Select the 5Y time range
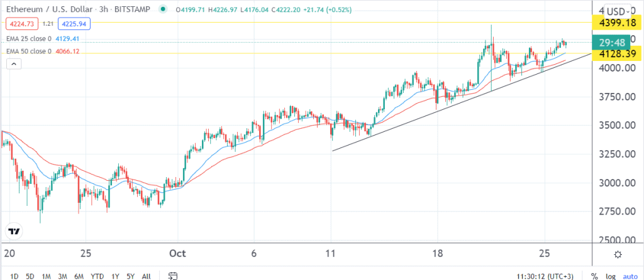The height and width of the screenshot is (280, 644). click(x=130, y=276)
